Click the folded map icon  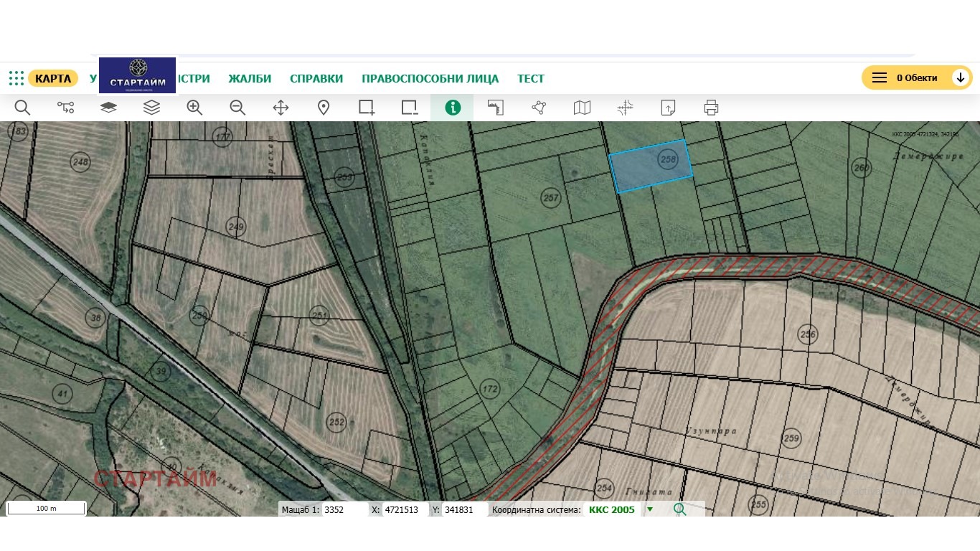pyautogui.click(x=582, y=108)
